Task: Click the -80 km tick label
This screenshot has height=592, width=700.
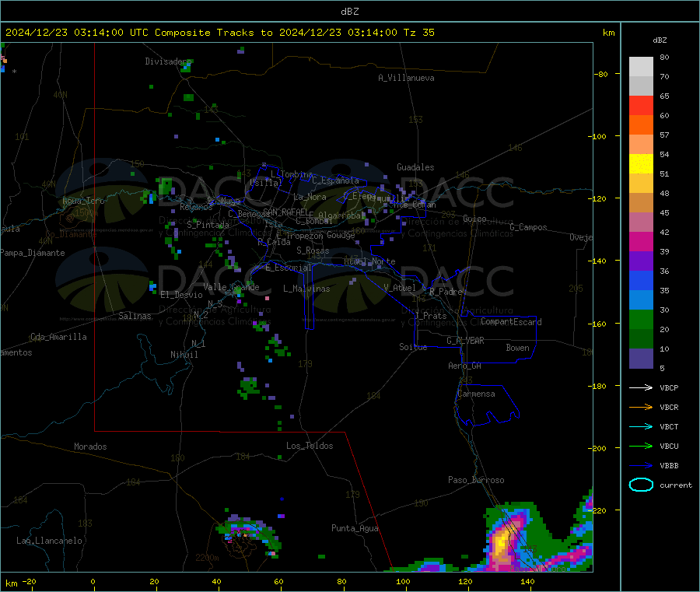Action: pyautogui.click(x=600, y=74)
